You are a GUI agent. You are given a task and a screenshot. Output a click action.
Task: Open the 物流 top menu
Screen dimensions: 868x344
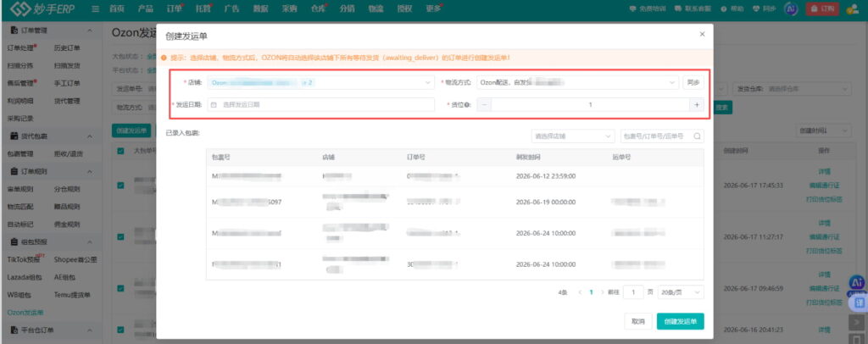376,8
